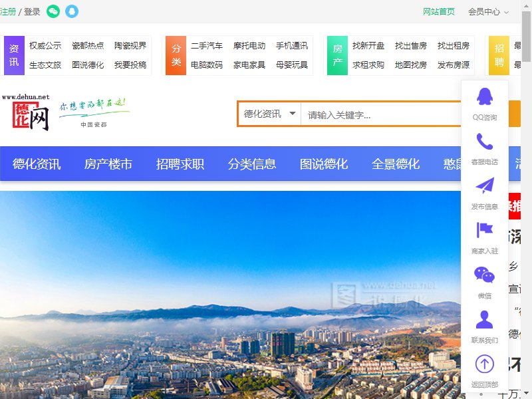532x399 pixels.
Task: Click the 注册 link
Action: [x=8, y=12]
